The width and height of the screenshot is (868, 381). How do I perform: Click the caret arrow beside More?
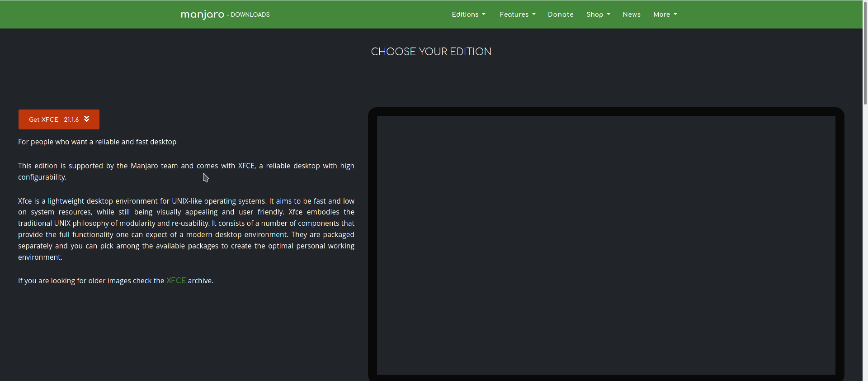coord(675,14)
